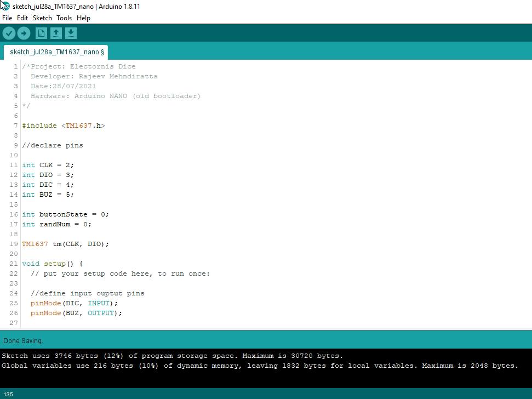The height and width of the screenshot is (399, 532).
Task: Click the 'pinMode(DIC, INPUT);' line
Action: [x=74, y=303]
